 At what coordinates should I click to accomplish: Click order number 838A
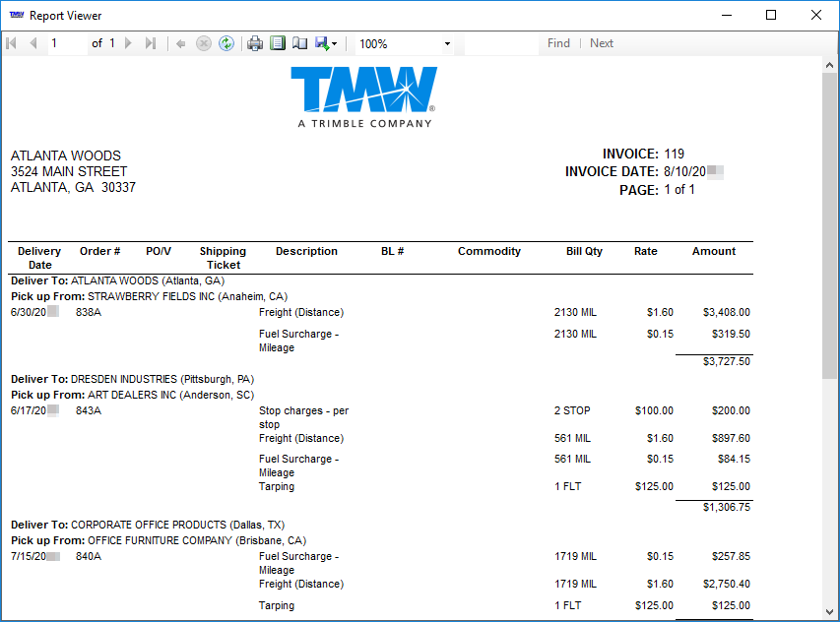[x=89, y=312]
